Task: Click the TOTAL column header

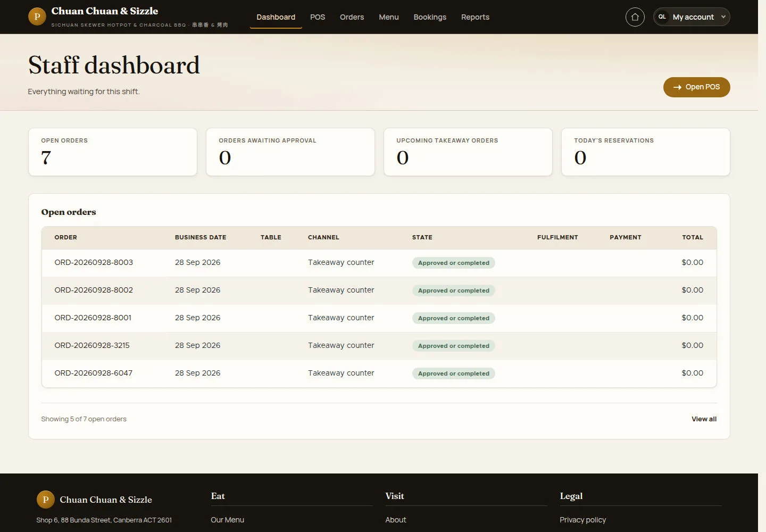Action: point(693,237)
